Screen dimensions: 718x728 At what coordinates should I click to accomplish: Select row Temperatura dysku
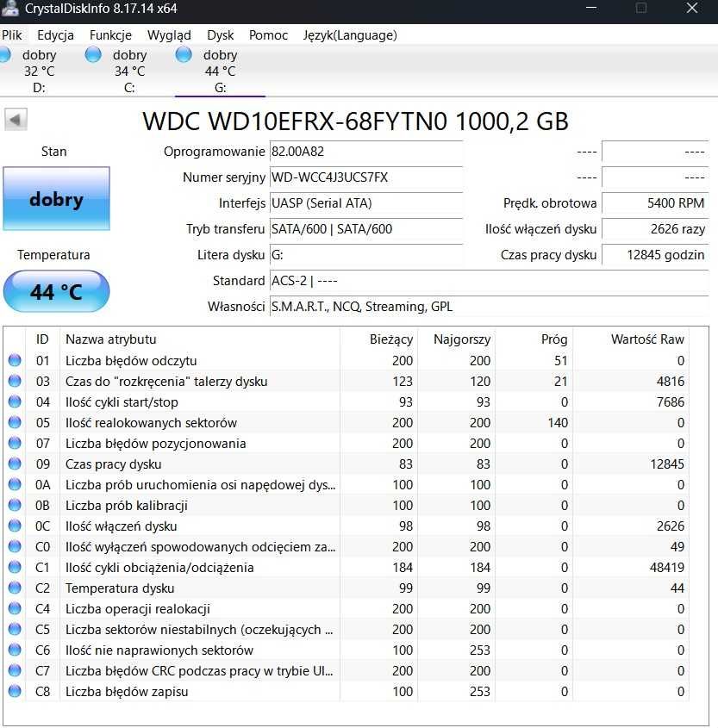pyautogui.click(x=347, y=588)
